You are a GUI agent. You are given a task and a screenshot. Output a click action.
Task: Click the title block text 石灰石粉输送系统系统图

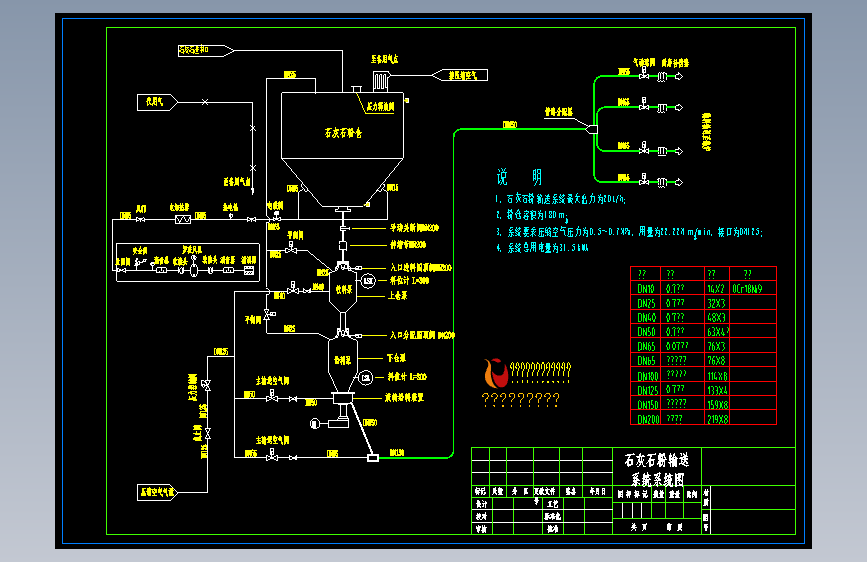(x=657, y=469)
